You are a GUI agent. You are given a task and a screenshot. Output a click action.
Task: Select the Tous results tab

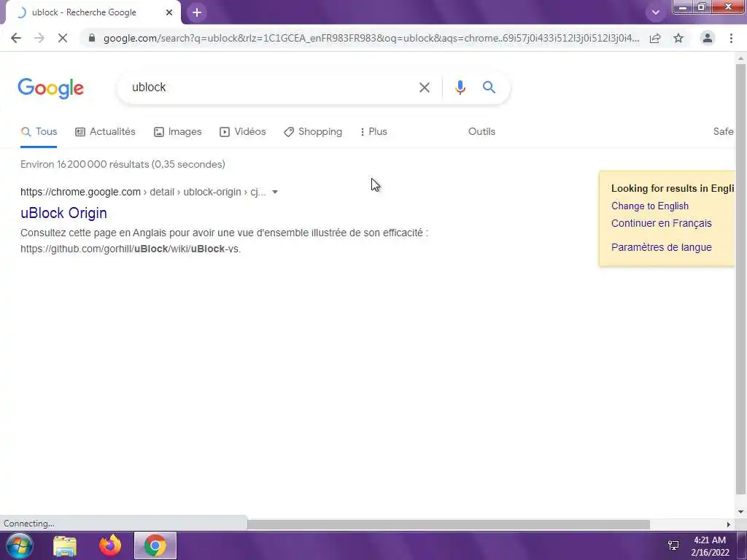point(39,132)
